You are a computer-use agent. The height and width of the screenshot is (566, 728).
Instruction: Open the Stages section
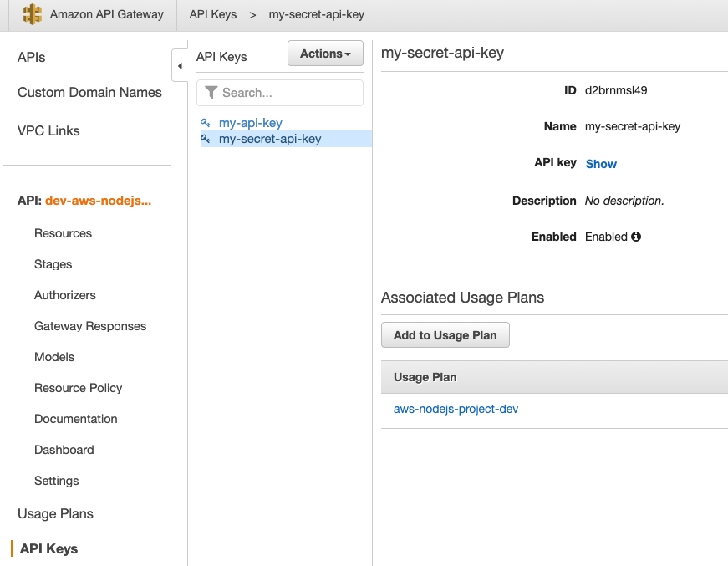[53, 264]
